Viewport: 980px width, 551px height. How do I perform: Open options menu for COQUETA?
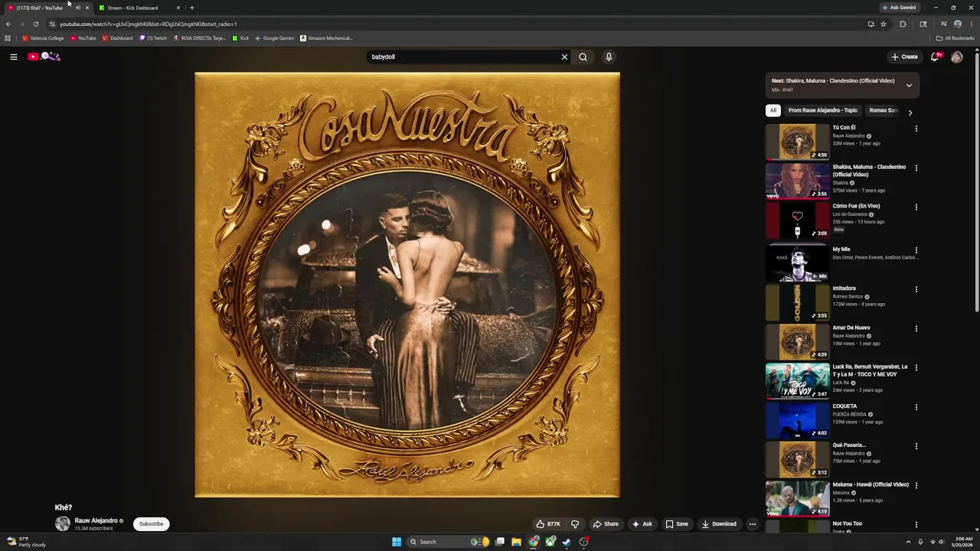916,407
